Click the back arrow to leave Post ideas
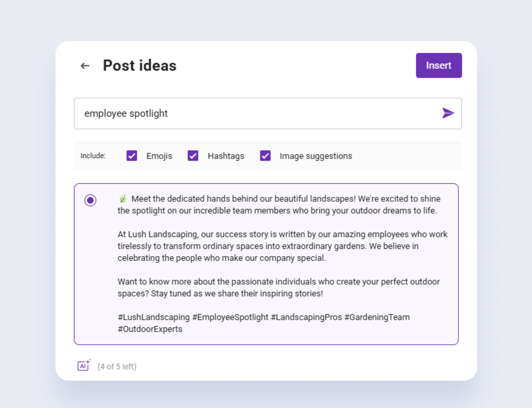The image size is (532, 408). (84, 66)
